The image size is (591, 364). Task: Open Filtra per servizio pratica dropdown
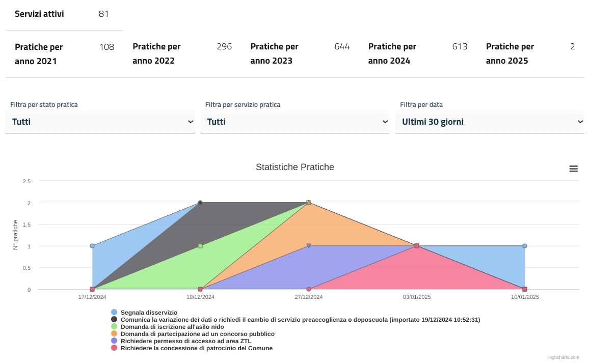pos(294,122)
